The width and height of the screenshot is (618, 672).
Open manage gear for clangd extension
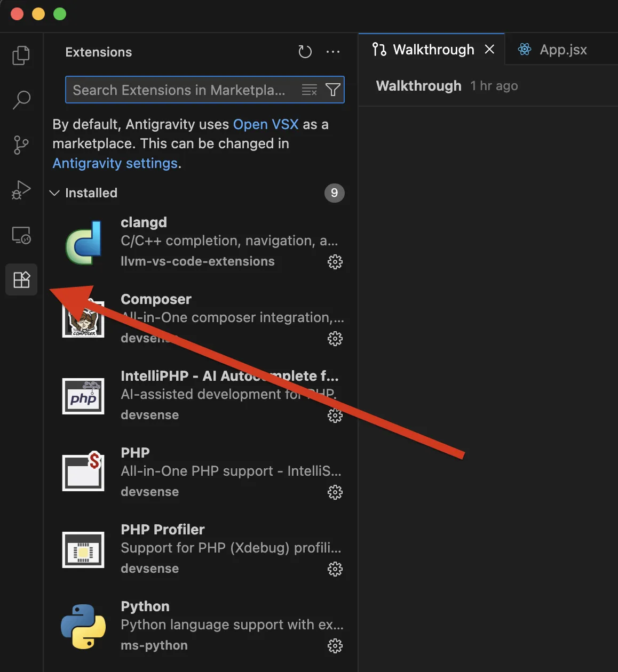coord(335,262)
